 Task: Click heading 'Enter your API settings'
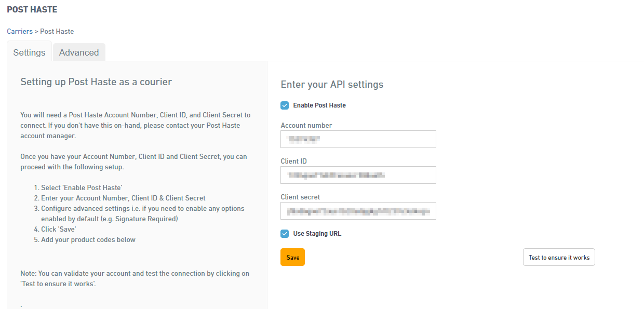point(332,84)
